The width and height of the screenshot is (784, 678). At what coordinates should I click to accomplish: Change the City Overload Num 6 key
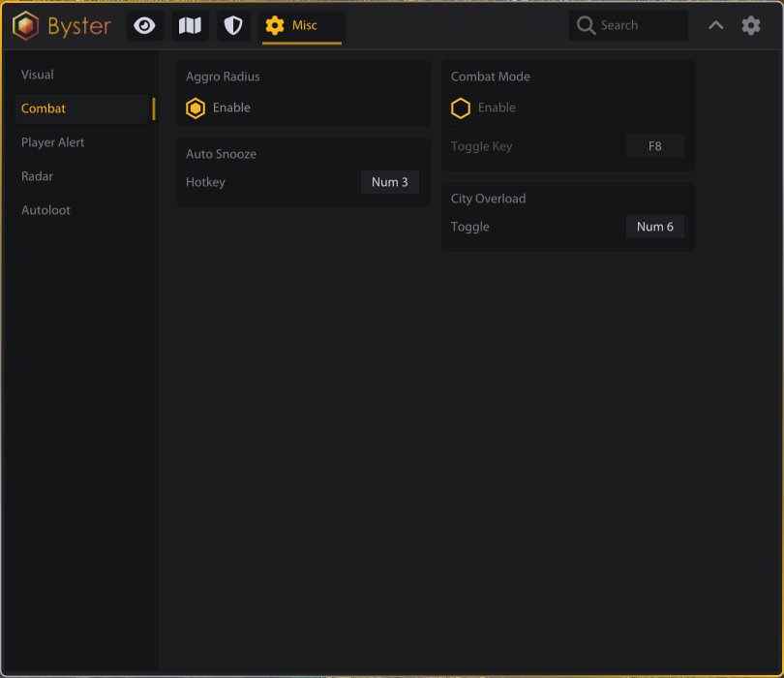coord(655,227)
